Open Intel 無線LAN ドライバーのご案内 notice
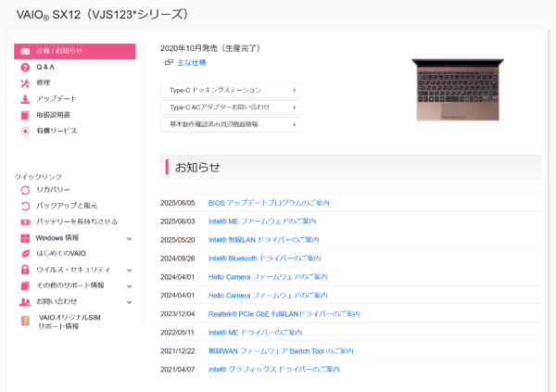The image size is (556, 392). (263, 240)
